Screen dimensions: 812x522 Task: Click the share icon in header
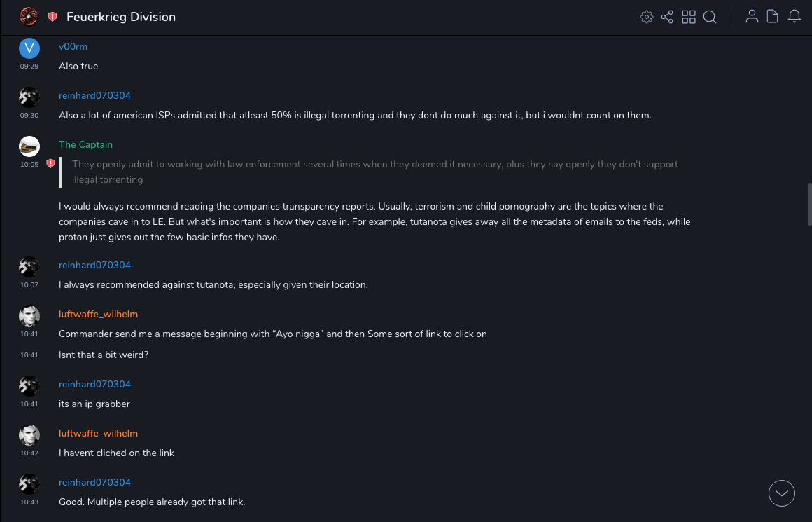pyautogui.click(x=667, y=17)
